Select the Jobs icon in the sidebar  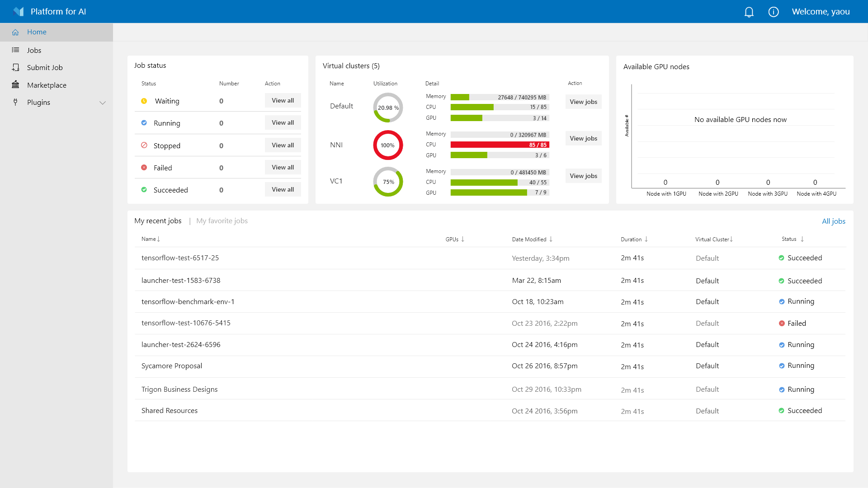coord(15,50)
